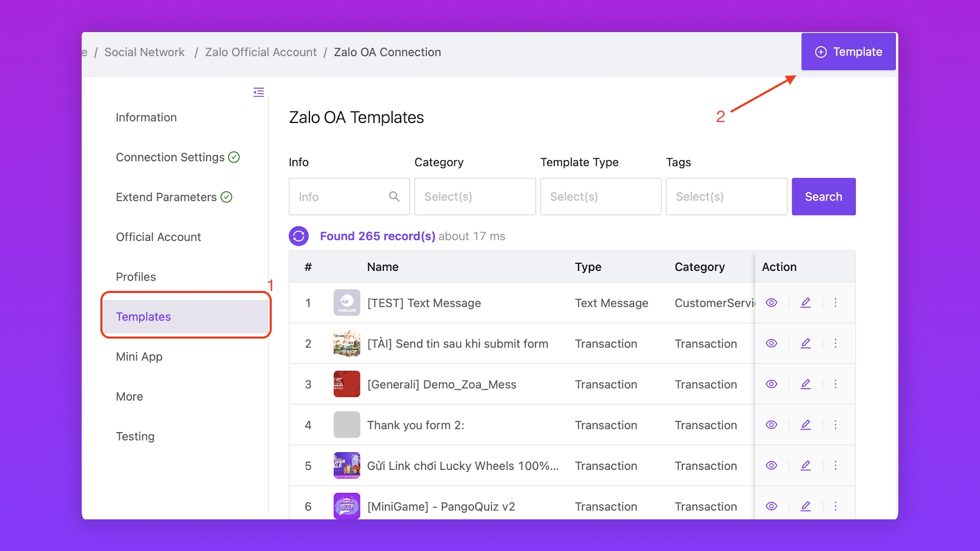Click the Search button

(x=823, y=196)
